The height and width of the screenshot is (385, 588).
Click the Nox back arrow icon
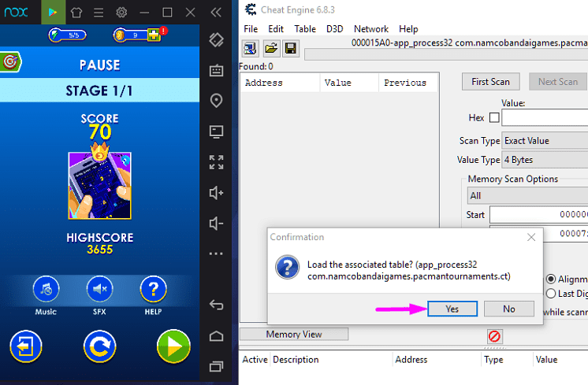click(217, 305)
